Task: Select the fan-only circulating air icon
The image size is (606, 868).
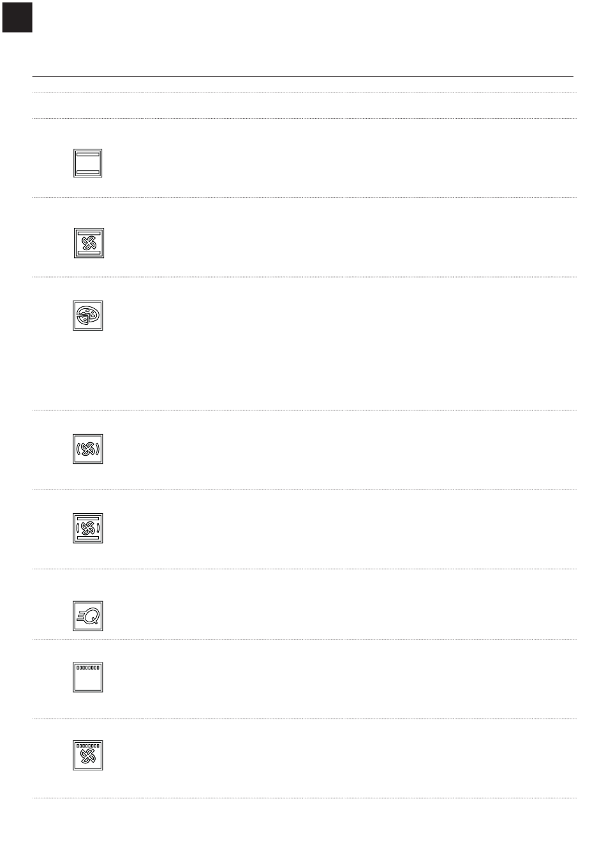Action: (x=87, y=449)
